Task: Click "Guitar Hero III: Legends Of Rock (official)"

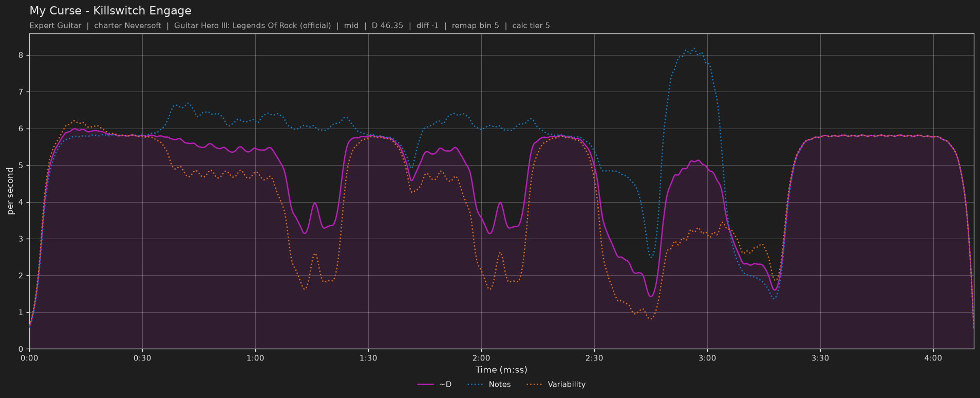Action: 253,26
